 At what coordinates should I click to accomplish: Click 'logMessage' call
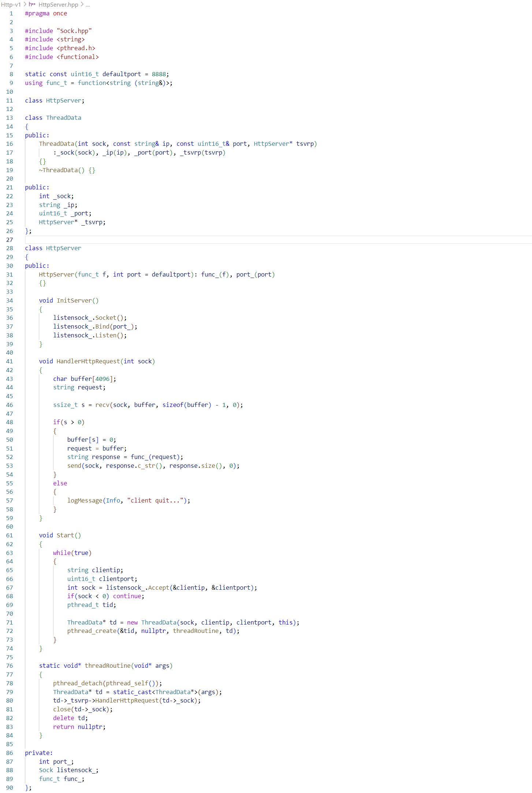(x=85, y=501)
